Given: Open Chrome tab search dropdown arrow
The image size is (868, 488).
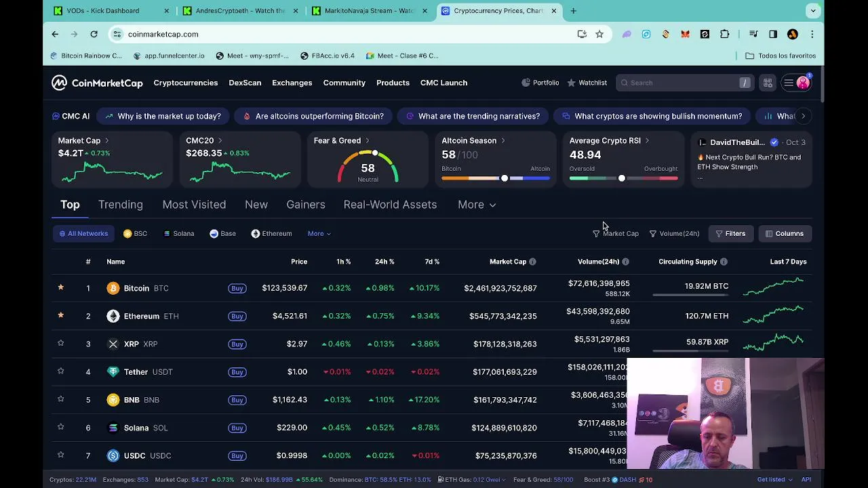Looking at the screenshot, I should pyautogui.click(x=813, y=11).
